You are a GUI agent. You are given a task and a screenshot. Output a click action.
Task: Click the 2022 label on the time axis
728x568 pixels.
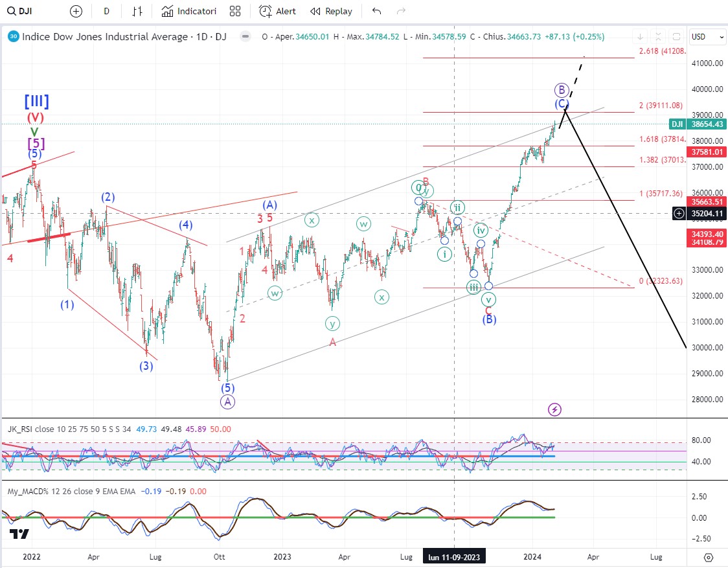coord(32,557)
